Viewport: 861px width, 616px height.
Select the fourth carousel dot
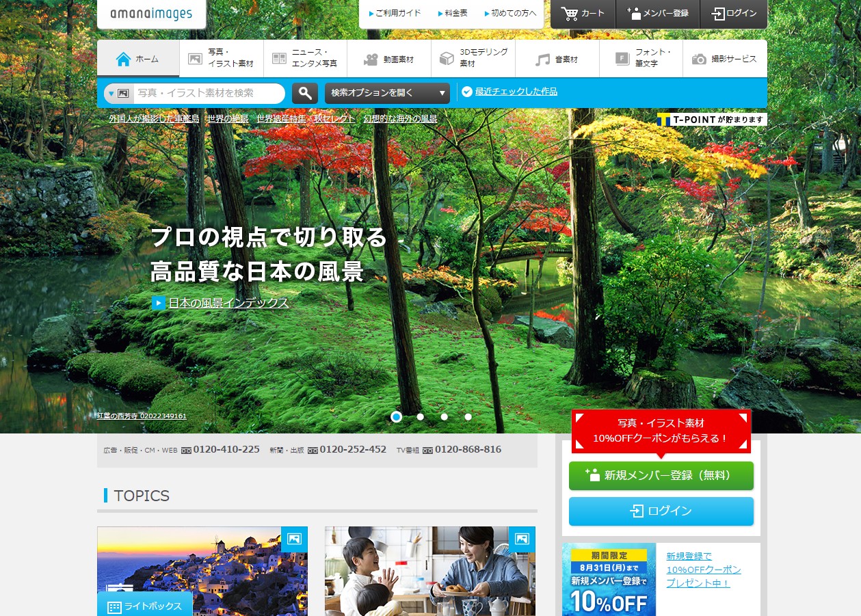(468, 416)
